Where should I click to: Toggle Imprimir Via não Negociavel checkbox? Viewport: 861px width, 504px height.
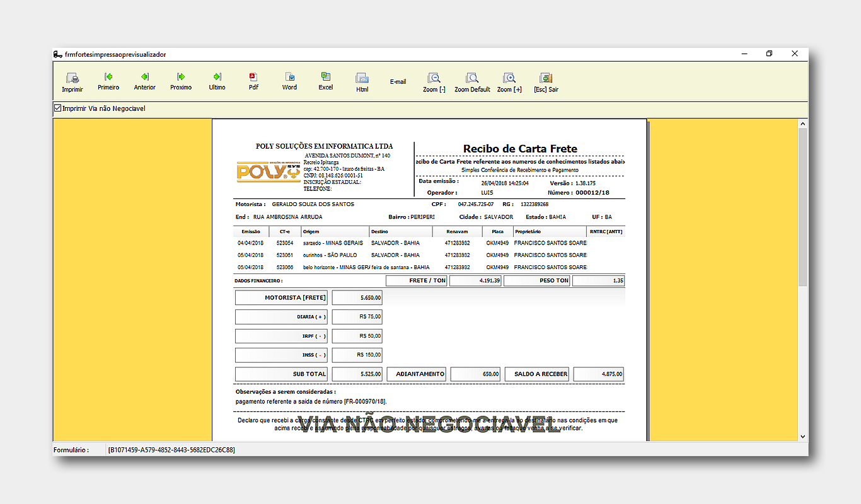(x=58, y=108)
